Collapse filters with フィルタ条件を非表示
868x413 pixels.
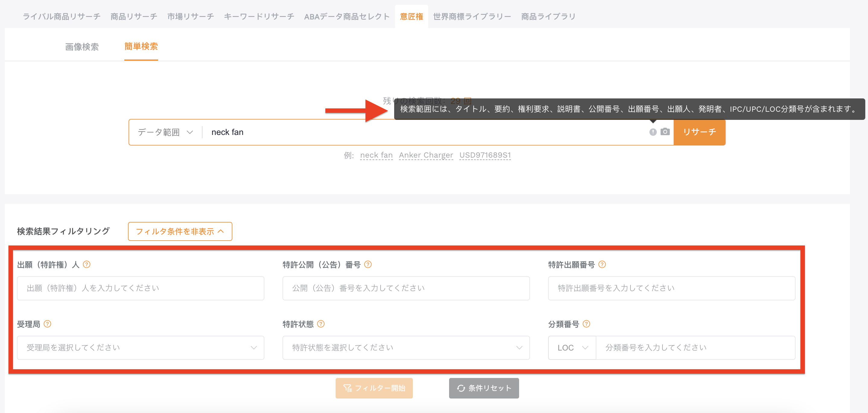[180, 231]
